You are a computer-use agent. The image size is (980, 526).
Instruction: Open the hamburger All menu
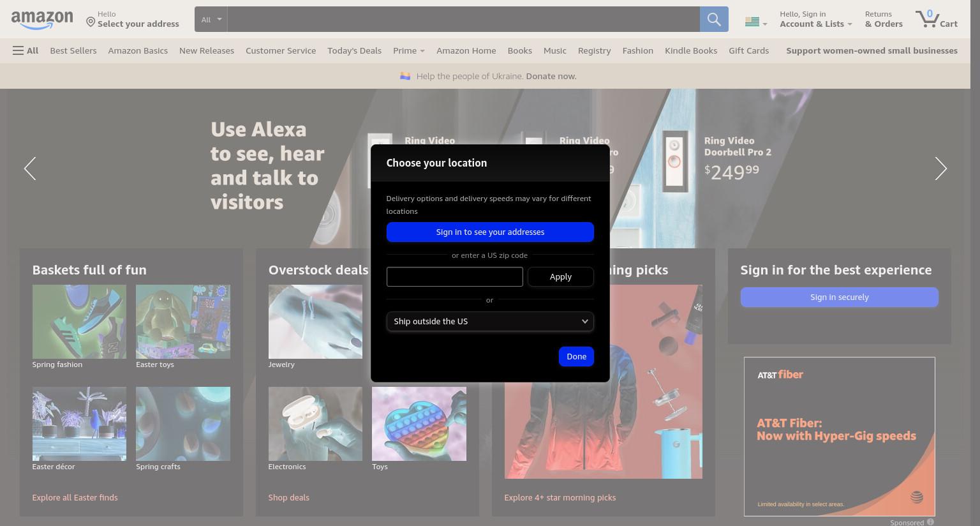(26, 50)
